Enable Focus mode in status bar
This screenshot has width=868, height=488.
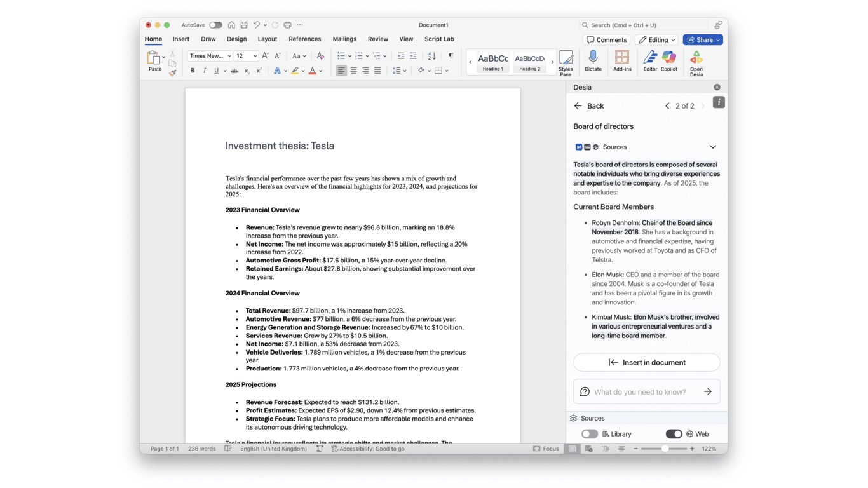pyautogui.click(x=546, y=449)
